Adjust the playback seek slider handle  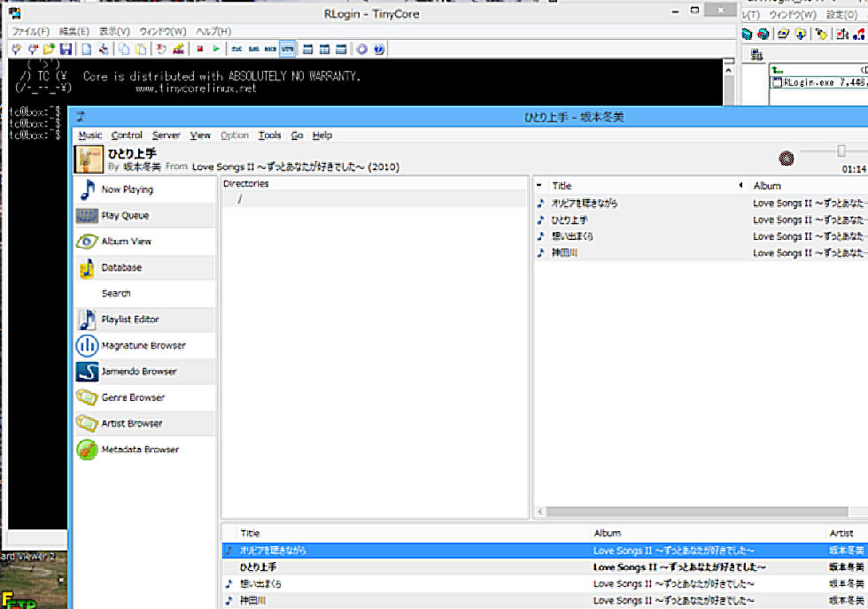841,151
